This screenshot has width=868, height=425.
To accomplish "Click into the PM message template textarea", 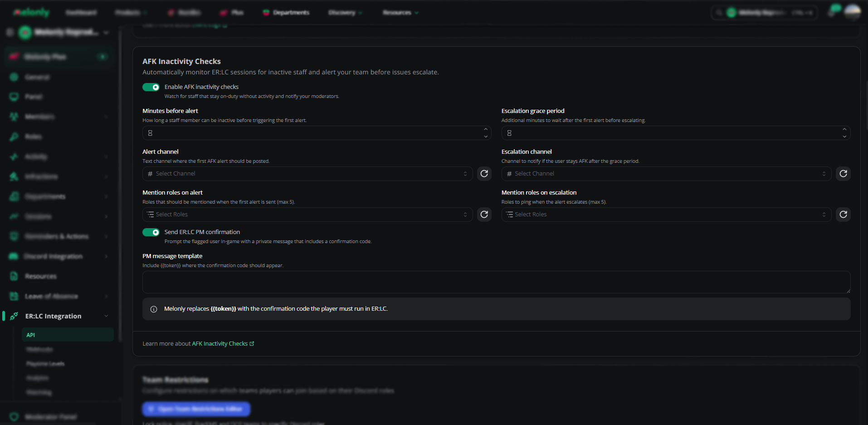I will tap(496, 282).
